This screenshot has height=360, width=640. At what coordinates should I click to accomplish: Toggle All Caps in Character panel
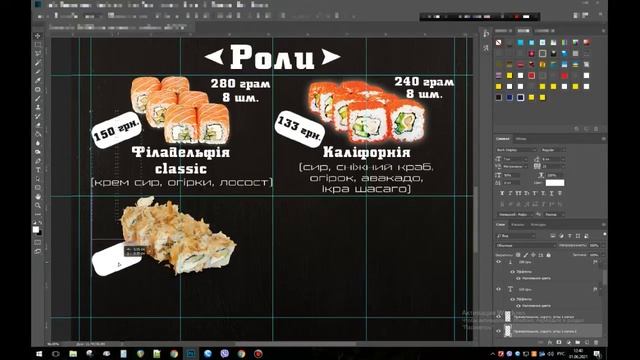(x=518, y=193)
